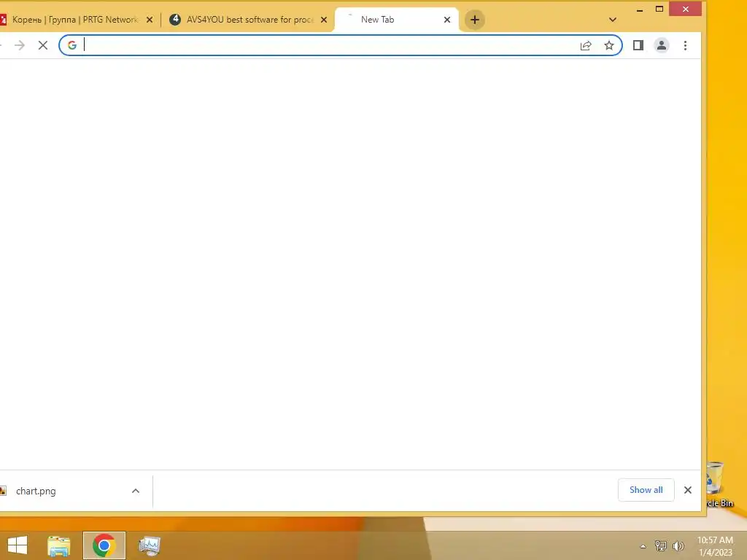
Task: Open the volume speaker icon
Action: click(x=678, y=546)
